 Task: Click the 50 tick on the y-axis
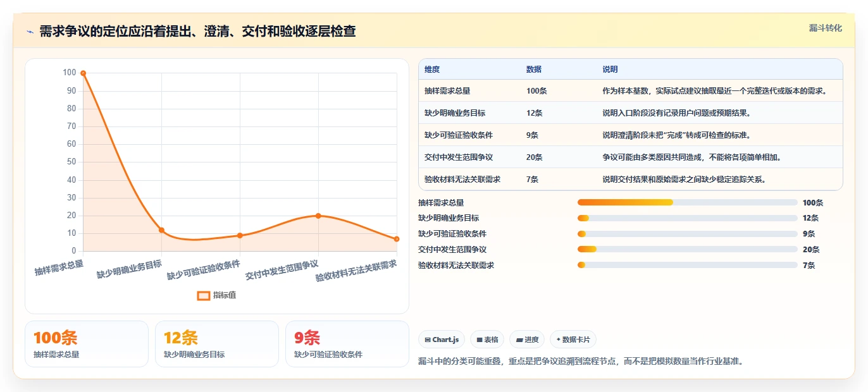pyautogui.click(x=71, y=162)
